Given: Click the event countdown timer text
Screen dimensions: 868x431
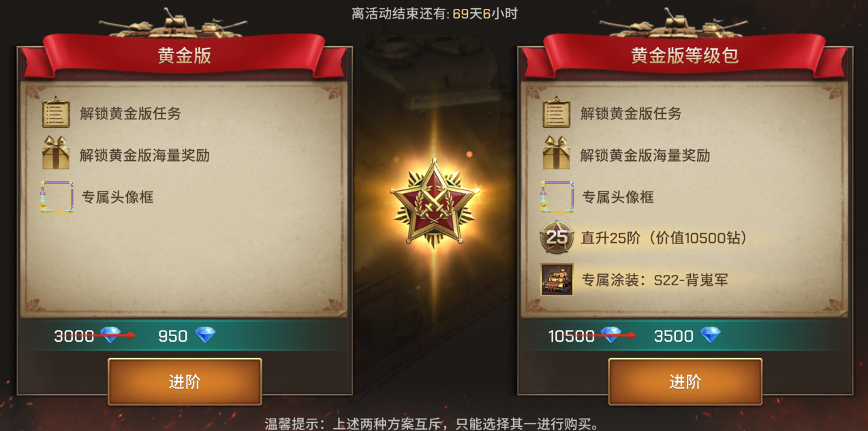Looking at the screenshot, I should 434,14.
